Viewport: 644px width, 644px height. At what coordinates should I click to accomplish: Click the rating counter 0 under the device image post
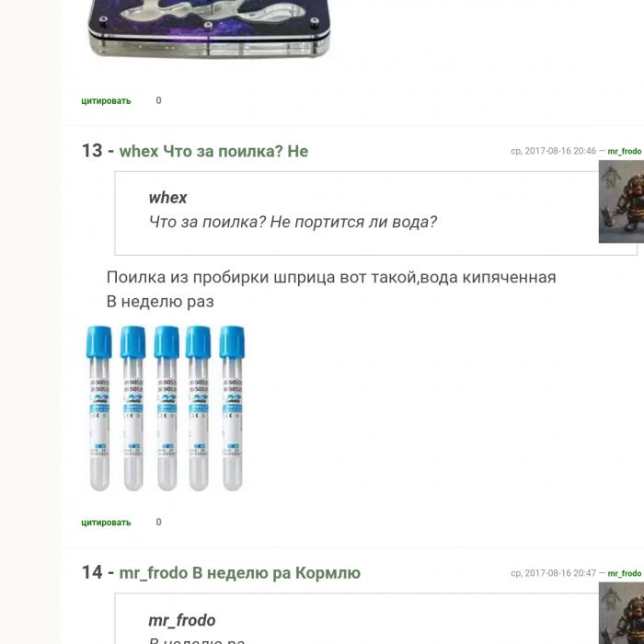tap(158, 100)
